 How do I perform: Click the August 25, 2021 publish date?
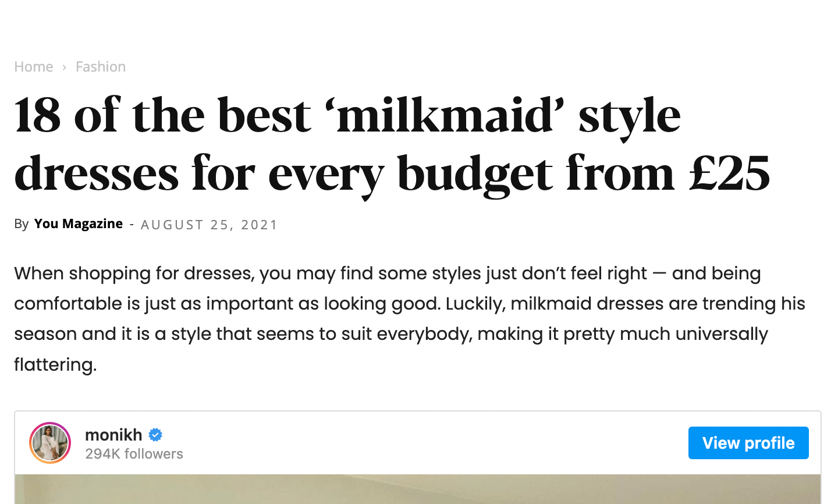208,225
